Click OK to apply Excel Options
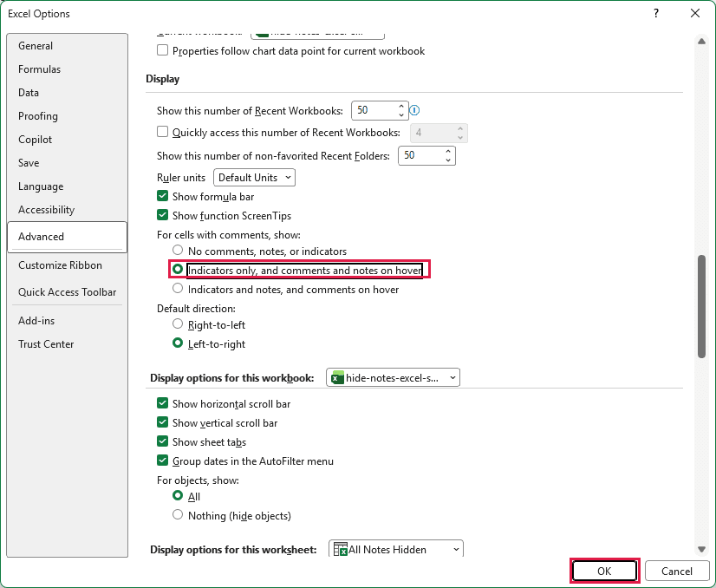716x588 pixels. pos(604,572)
